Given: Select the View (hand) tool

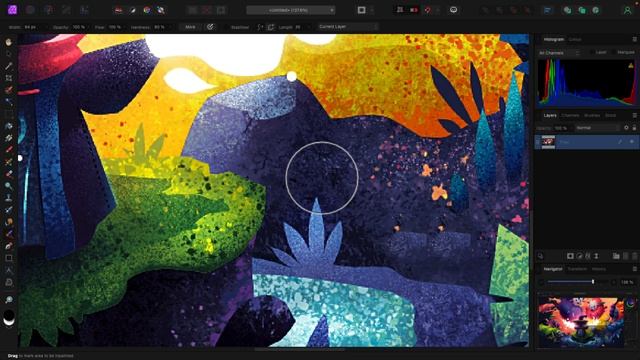Looking at the screenshot, I should point(9,42).
